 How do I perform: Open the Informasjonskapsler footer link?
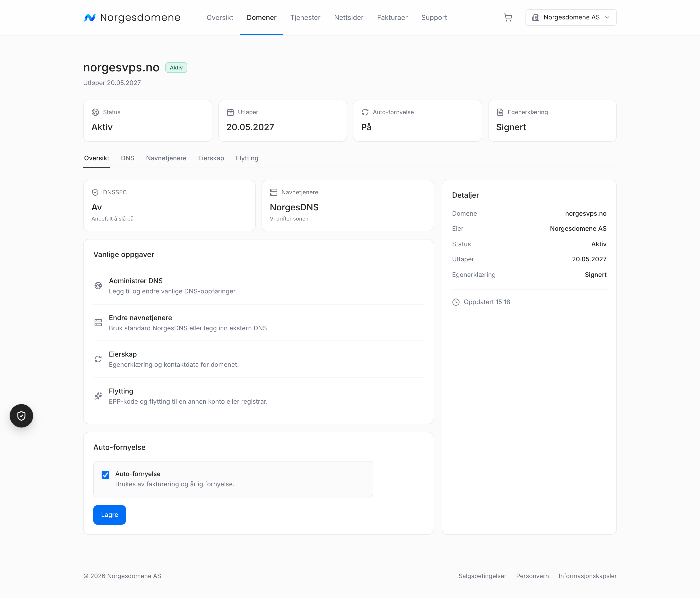pos(587,576)
